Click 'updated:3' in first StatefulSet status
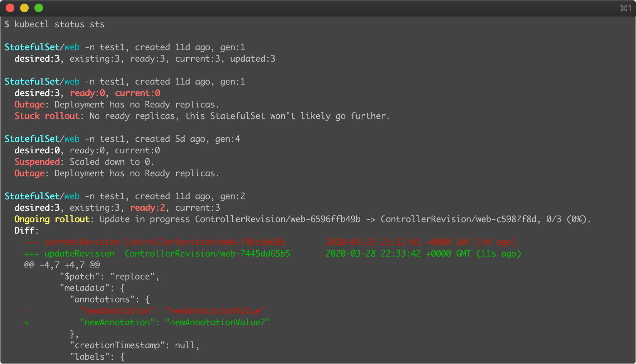 [x=253, y=59]
